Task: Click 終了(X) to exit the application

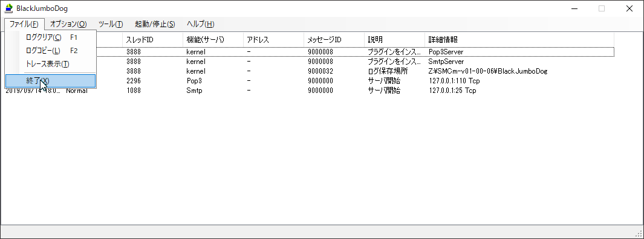Action: 51,81
